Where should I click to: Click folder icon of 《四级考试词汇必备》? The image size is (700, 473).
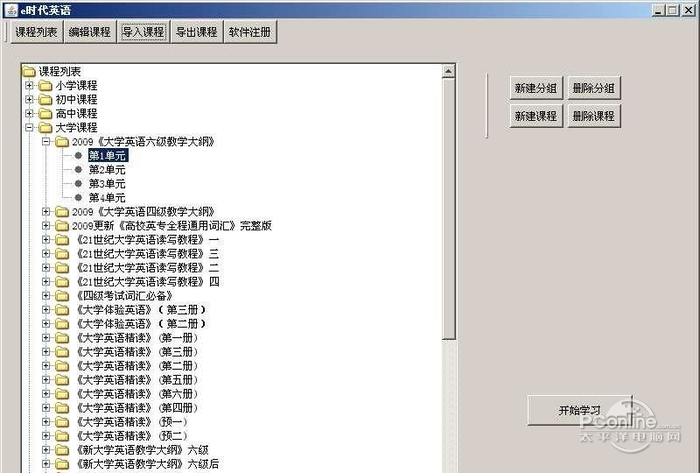62,296
